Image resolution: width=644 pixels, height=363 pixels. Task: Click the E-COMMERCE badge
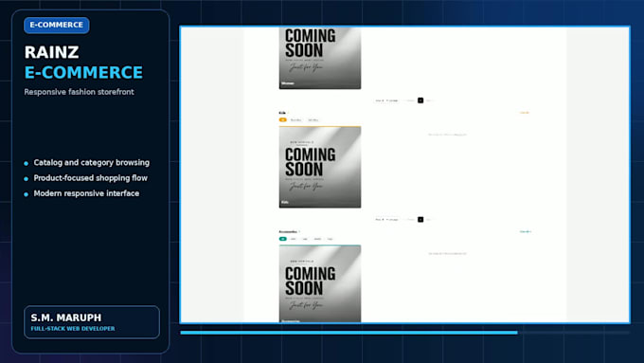[x=56, y=25]
